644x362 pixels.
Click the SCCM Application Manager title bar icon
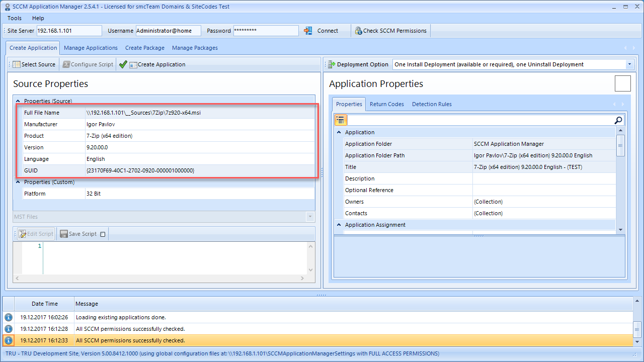[x=7, y=7]
